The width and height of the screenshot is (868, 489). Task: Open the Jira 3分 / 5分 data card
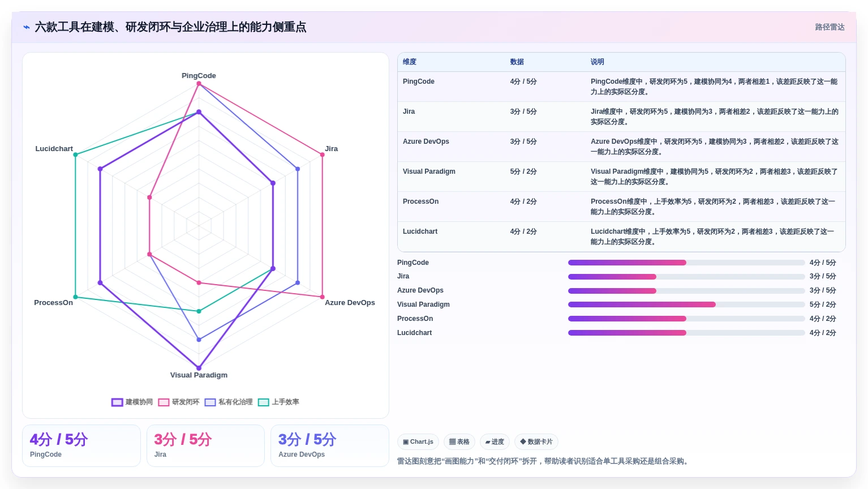pyautogui.click(x=205, y=446)
